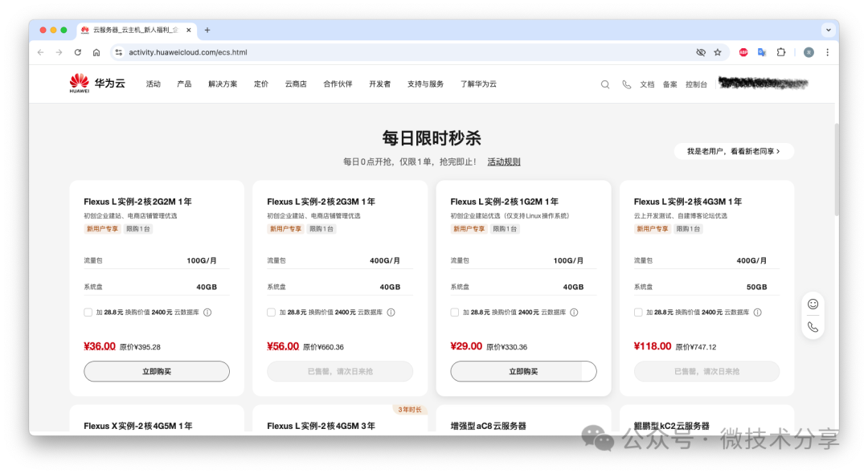
Task: Click Flexus L实例-2核4G3M 1年 title
Action: click(x=687, y=202)
